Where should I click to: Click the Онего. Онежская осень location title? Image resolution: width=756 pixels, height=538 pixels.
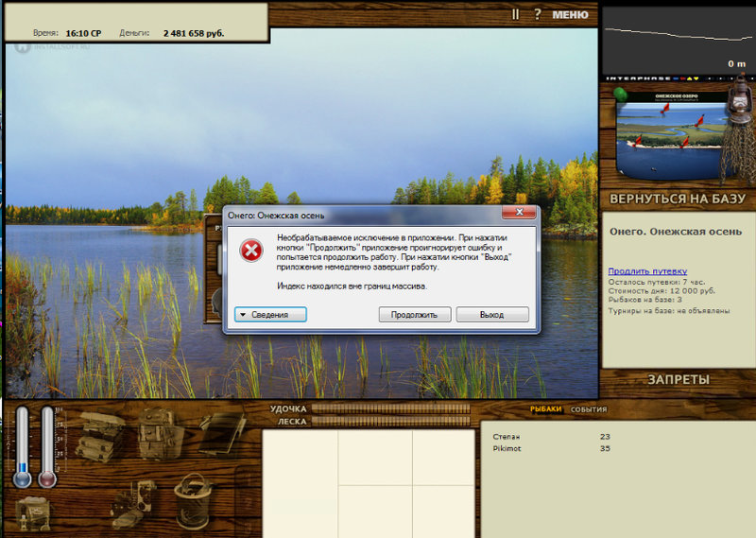pyautogui.click(x=676, y=232)
